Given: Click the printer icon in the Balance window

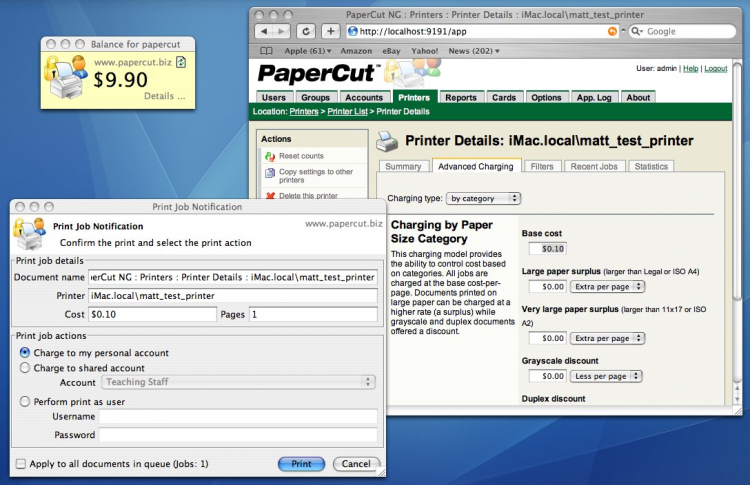Looking at the screenshot, I should pos(67,77).
